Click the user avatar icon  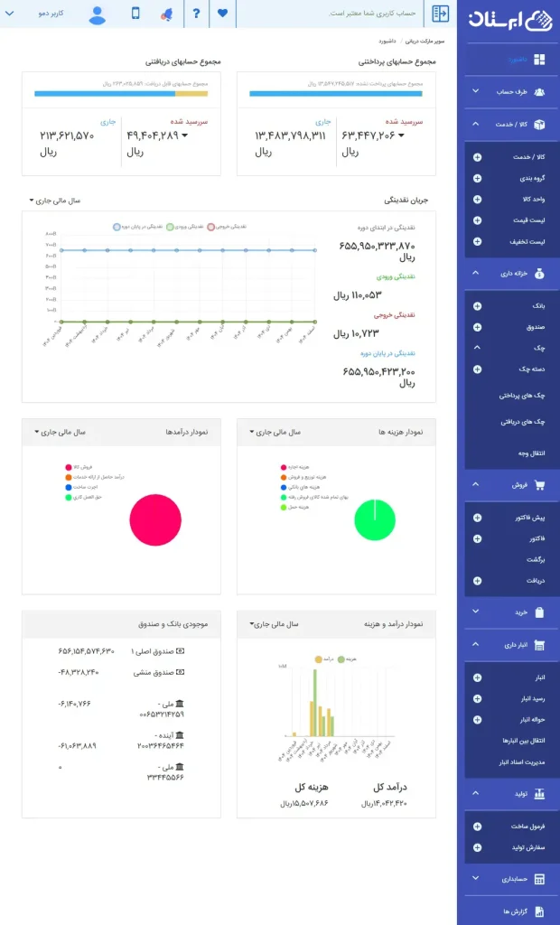click(x=98, y=14)
